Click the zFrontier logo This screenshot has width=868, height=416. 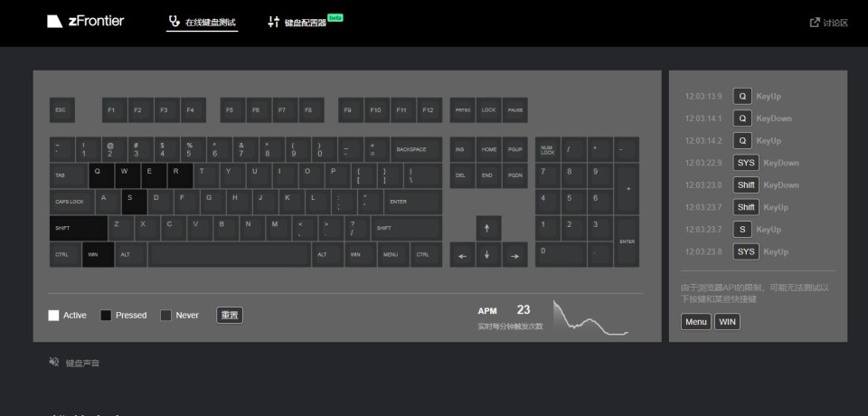(86, 22)
